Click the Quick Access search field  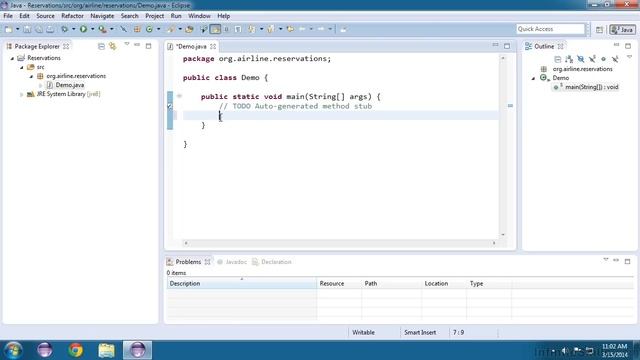[550, 29]
